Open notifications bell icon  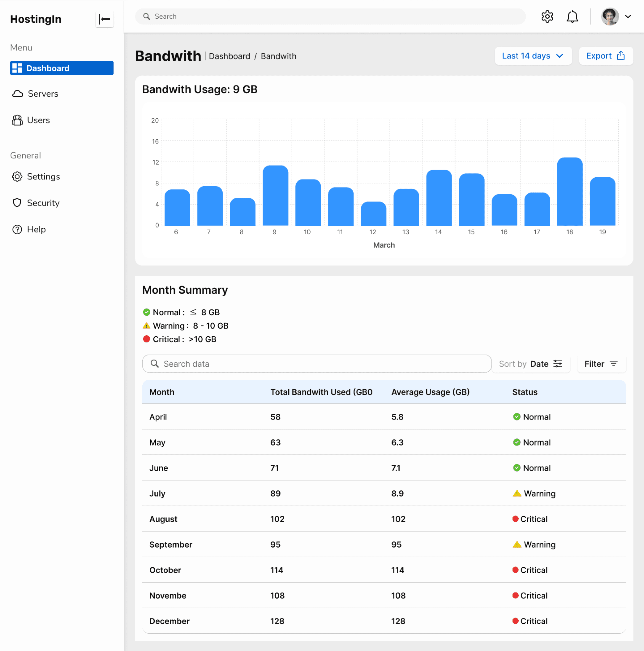coord(572,16)
